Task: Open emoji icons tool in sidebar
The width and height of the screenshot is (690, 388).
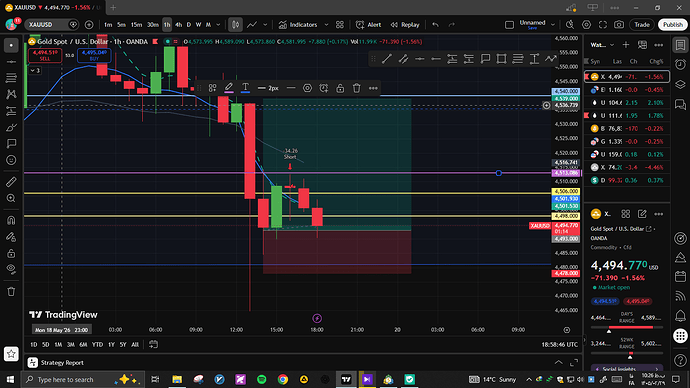Action: [11, 160]
